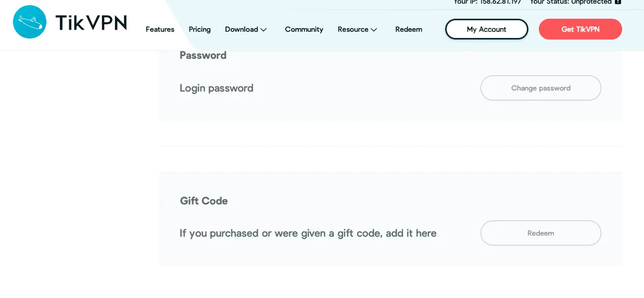The image size is (644, 298).
Task: Click the Your IP address text
Action: (487, 2)
